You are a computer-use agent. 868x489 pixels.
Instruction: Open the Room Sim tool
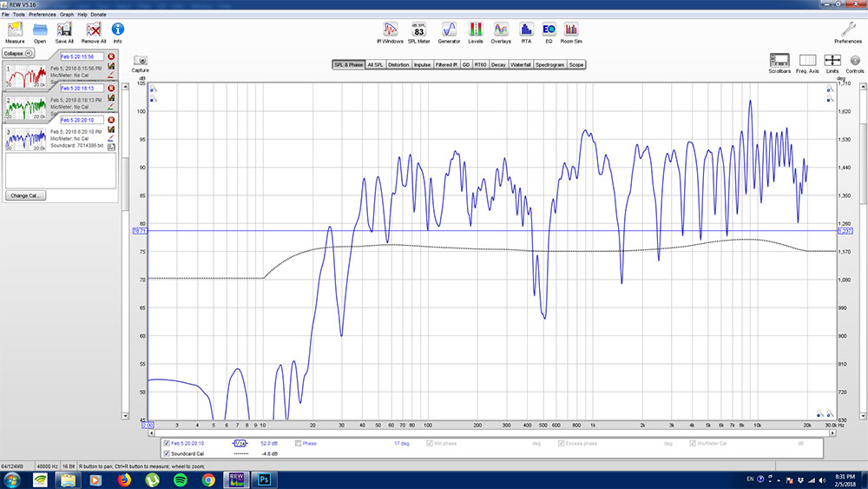tap(571, 33)
